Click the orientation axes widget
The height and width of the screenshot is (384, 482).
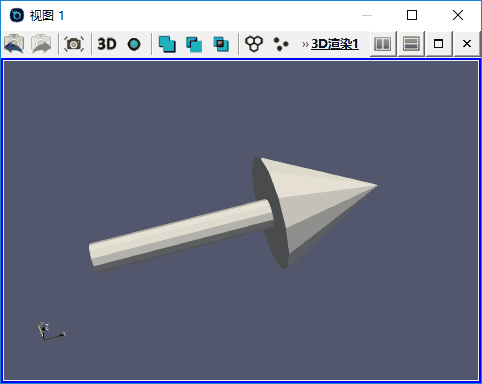[x=52, y=331]
